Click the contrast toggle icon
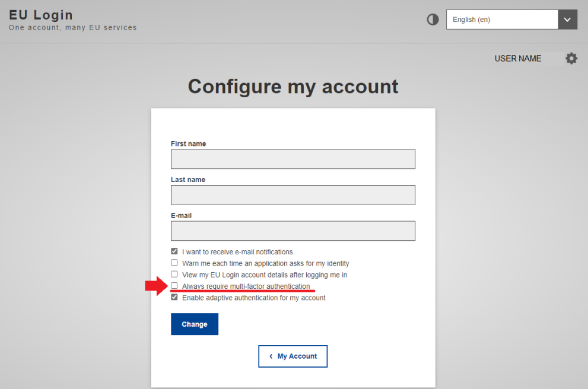This screenshot has width=588, height=389. (x=433, y=20)
